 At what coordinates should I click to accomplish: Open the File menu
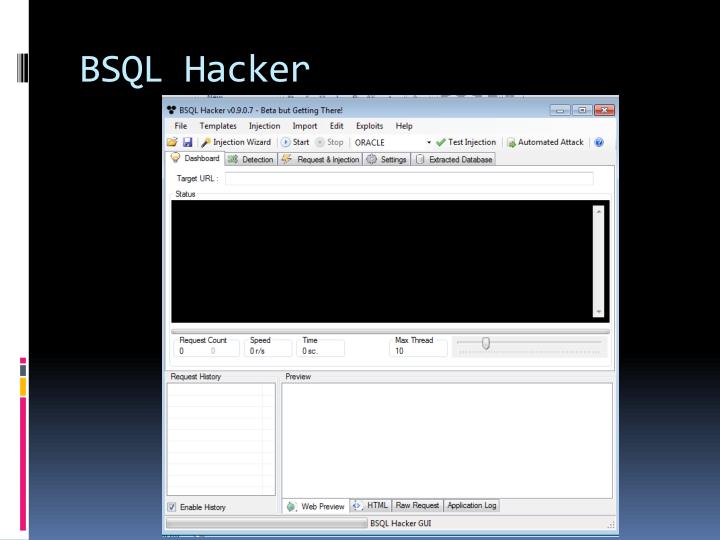180,126
